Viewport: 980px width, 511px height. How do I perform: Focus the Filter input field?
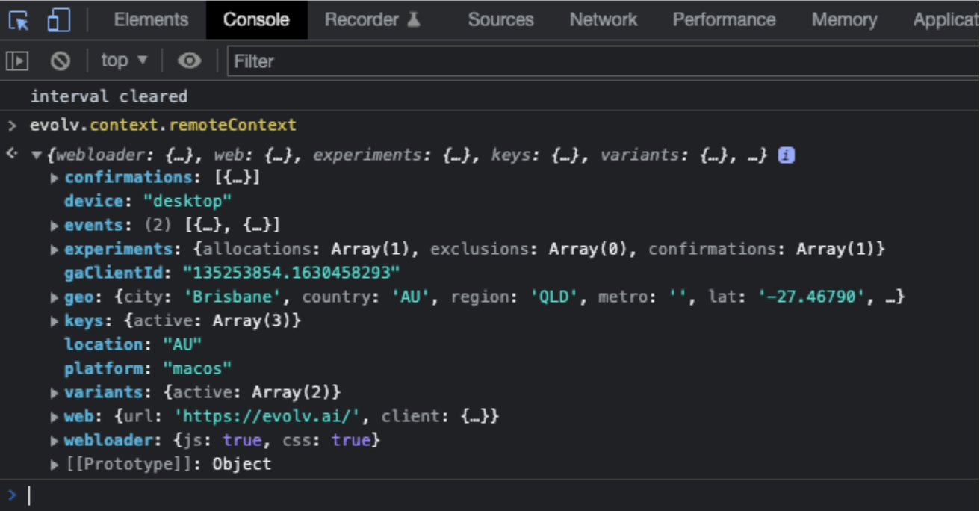[x=604, y=61]
